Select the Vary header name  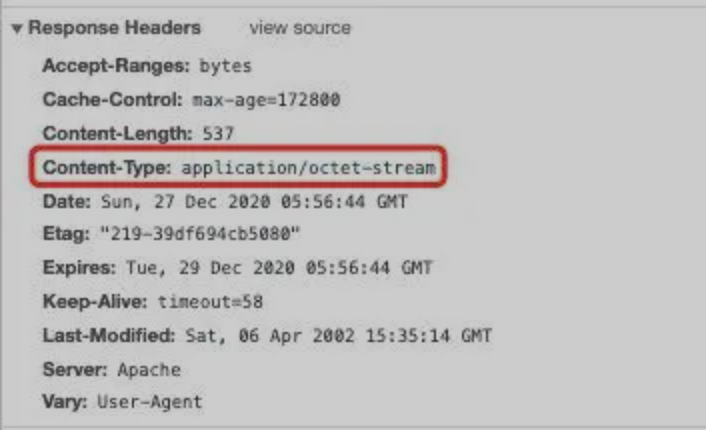point(65,401)
